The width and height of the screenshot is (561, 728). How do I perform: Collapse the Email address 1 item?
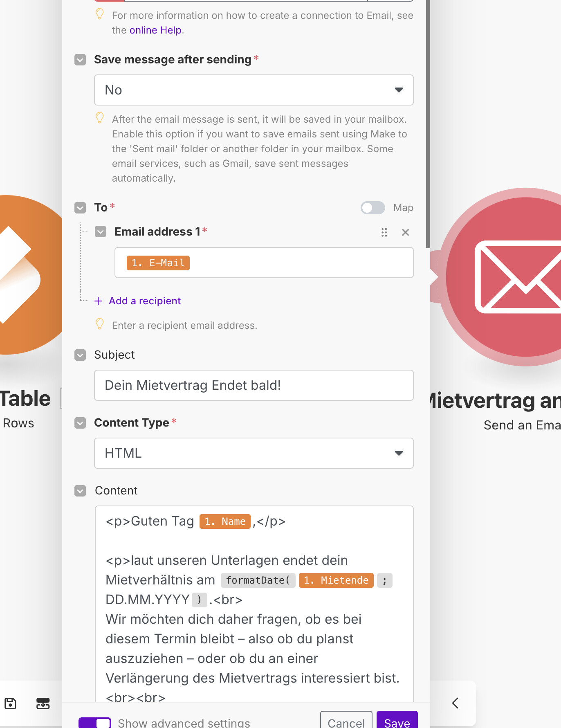[101, 232]
